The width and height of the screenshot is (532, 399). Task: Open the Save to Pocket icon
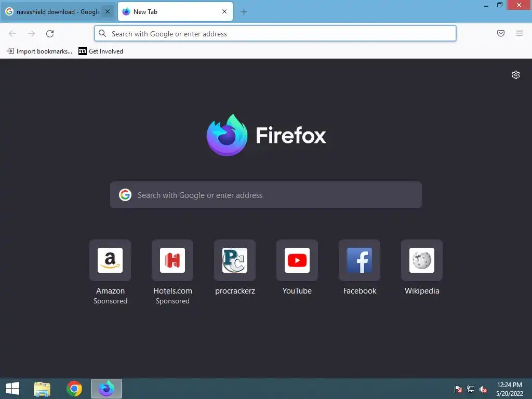501,33
